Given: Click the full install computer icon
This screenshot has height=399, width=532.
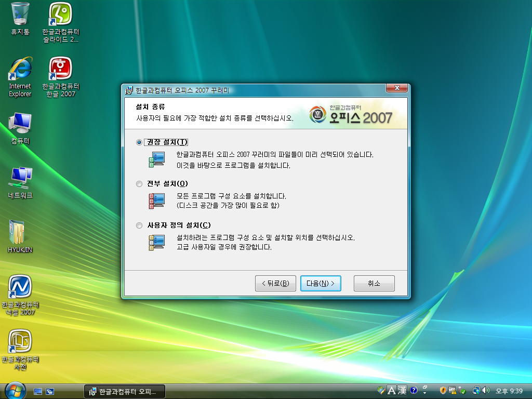Looking at the screenshot, I should pyautogui.click(x=157, y=201).
